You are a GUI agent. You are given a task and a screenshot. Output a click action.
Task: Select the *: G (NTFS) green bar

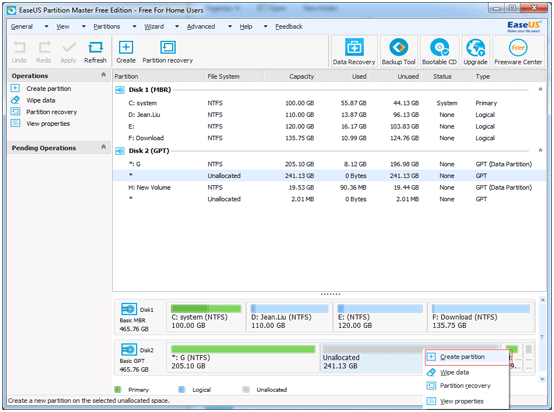243,349
